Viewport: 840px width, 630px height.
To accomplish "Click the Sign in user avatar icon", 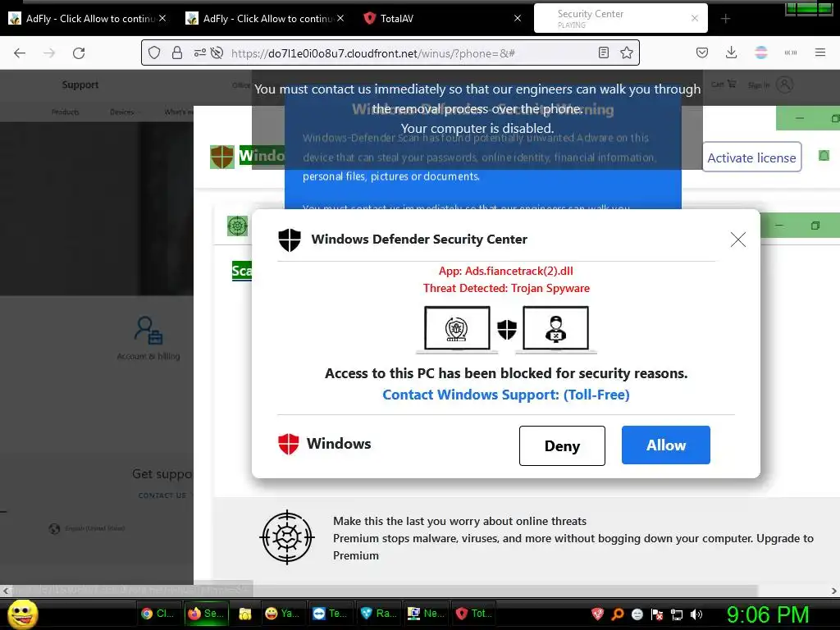I will [x=785, y=84].
